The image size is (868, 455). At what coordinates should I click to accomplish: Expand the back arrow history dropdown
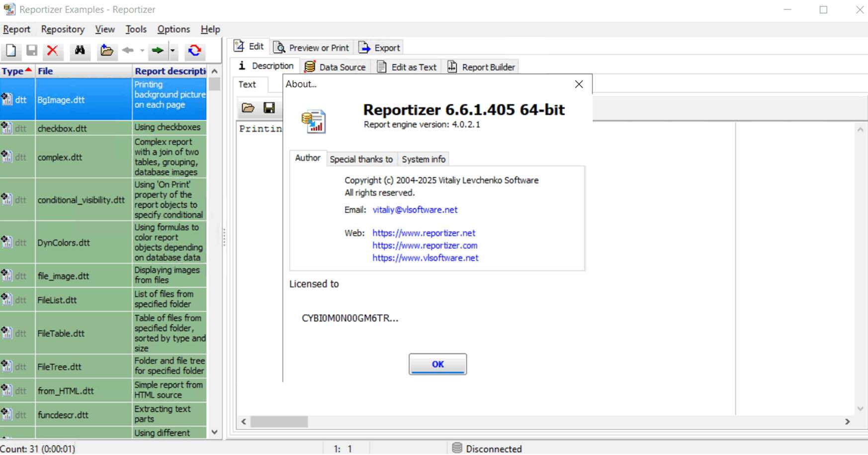142,50
